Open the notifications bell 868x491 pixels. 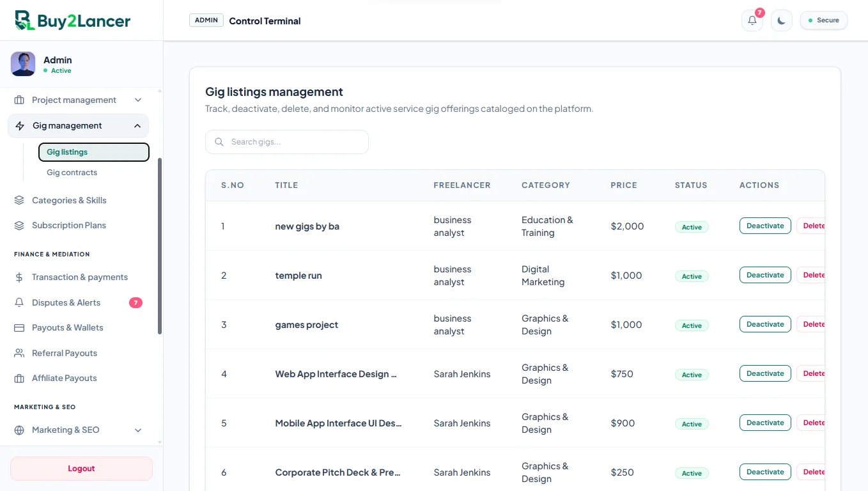(752, 20)
